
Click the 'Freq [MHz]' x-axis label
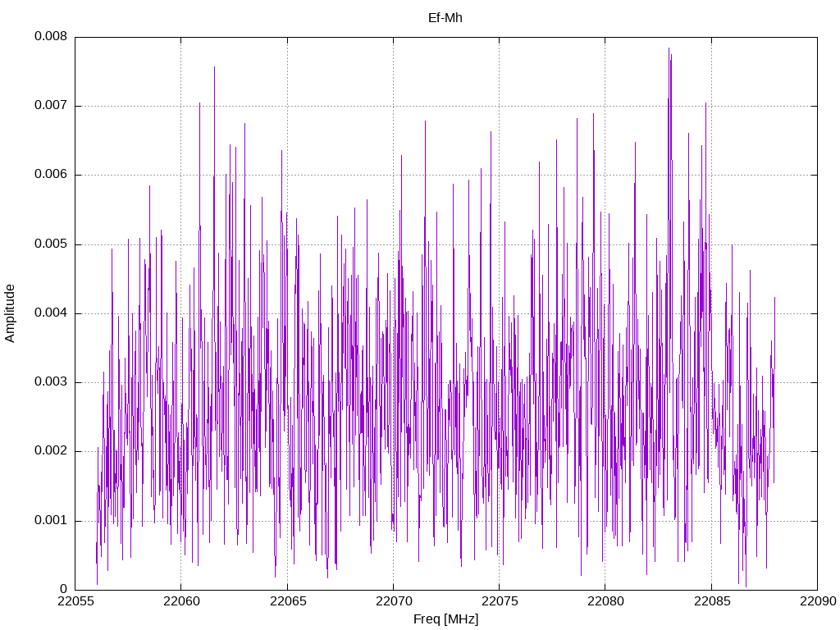point(445,619)
